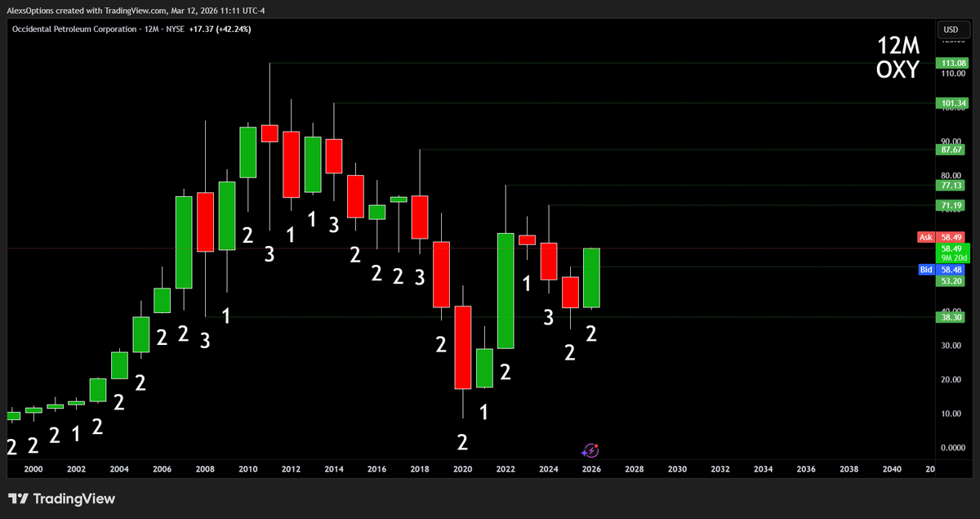980x519 pixels.
Task: Click the 110.00 price axis value
Action: pos(952,74)
